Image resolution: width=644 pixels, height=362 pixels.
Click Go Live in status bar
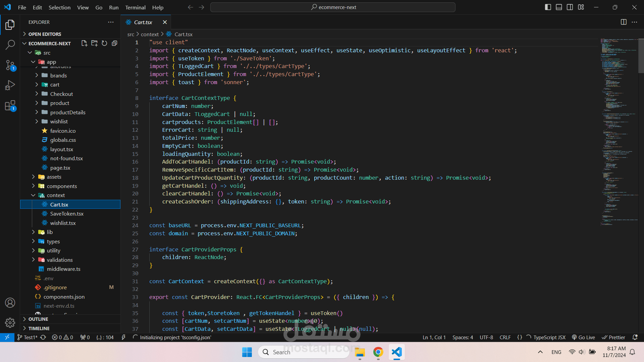[584, 337]
